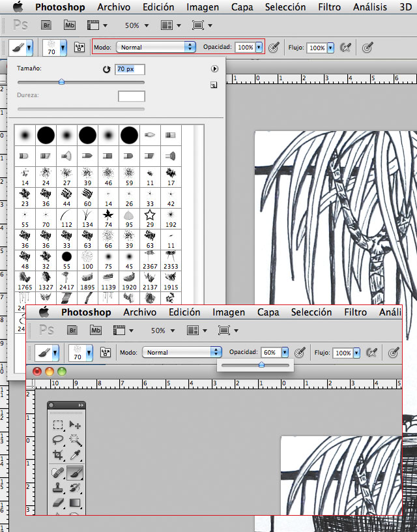417x532 pixels.
Task: Click the Mb icon in the inset window
Action: point(96,330)
